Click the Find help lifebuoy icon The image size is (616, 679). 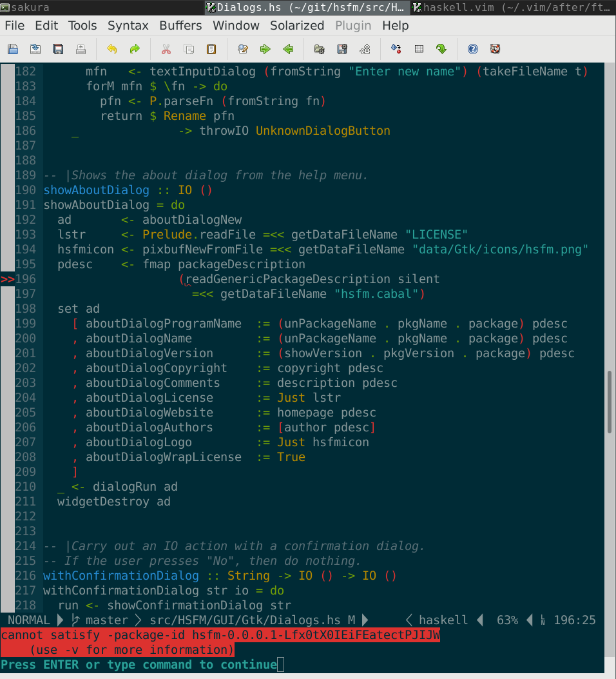[x=496, y=49]
